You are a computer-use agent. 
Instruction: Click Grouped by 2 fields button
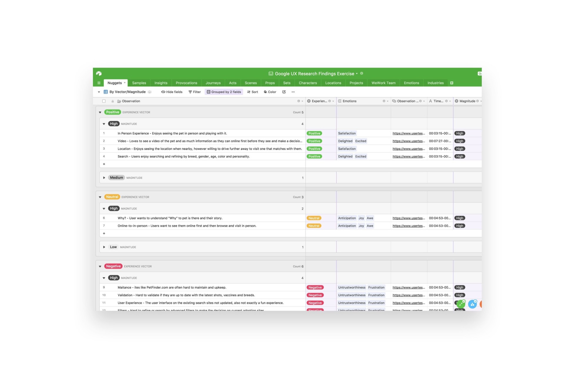[224, 92]
